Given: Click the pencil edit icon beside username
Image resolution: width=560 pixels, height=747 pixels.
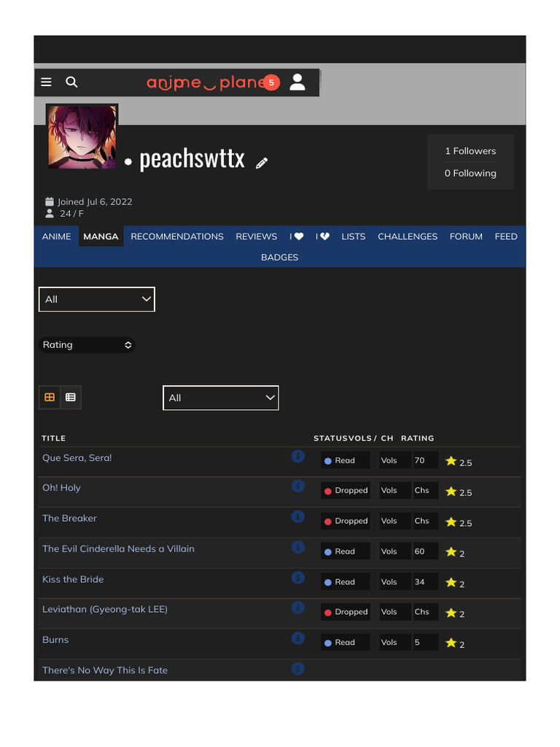Looking at the screenshot, I should tap(262, 163).
